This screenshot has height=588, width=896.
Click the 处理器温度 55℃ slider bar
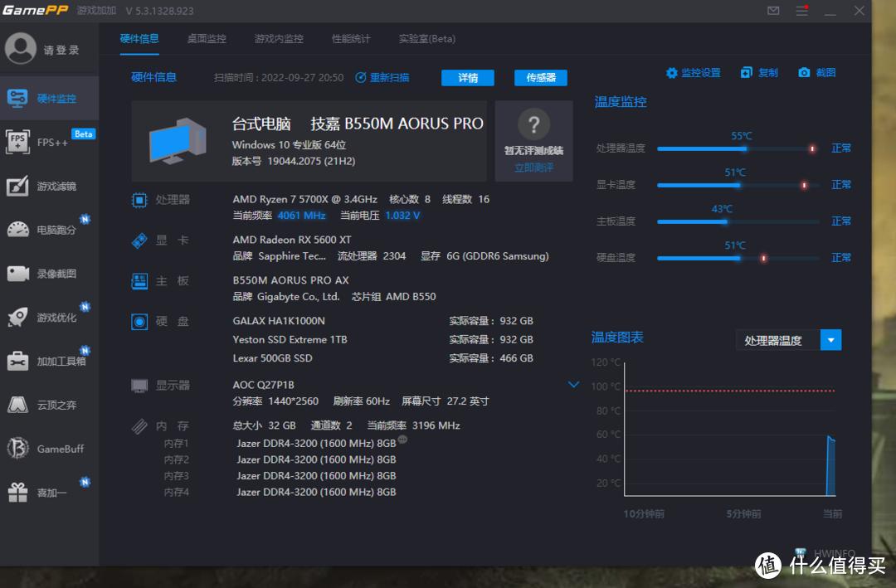click(739, 148)
